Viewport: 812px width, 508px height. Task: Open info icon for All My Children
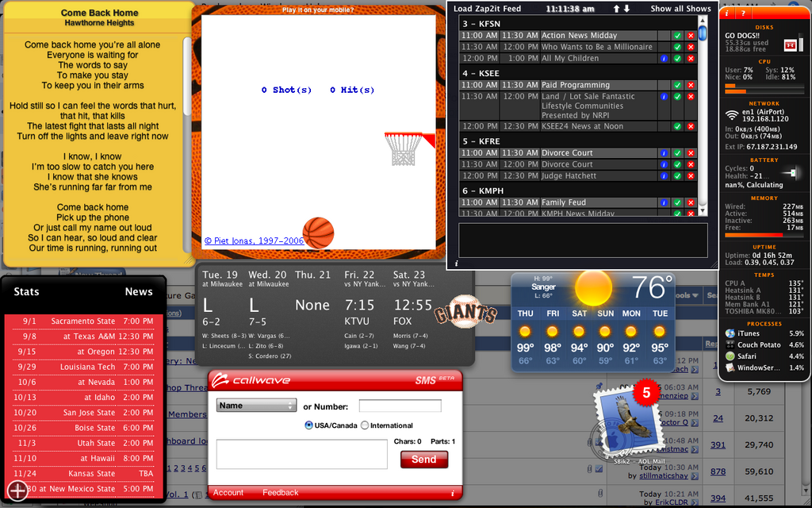coord(664,59)
